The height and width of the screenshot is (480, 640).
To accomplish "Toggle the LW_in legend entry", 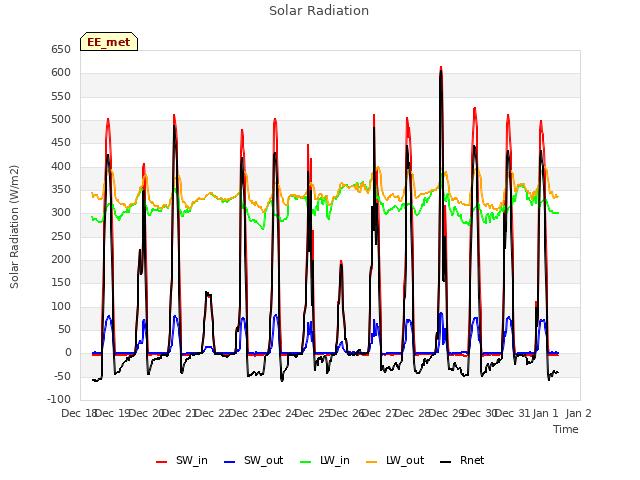I will 325,460.
